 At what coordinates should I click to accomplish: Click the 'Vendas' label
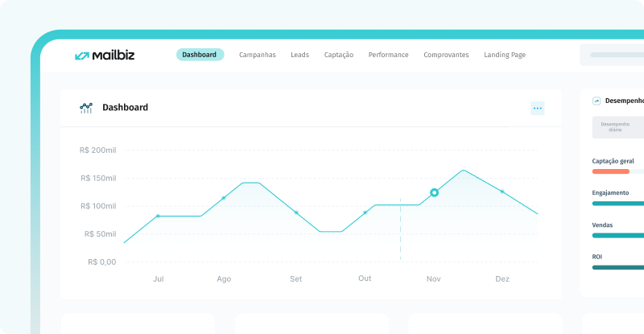[x=602, y=225]
